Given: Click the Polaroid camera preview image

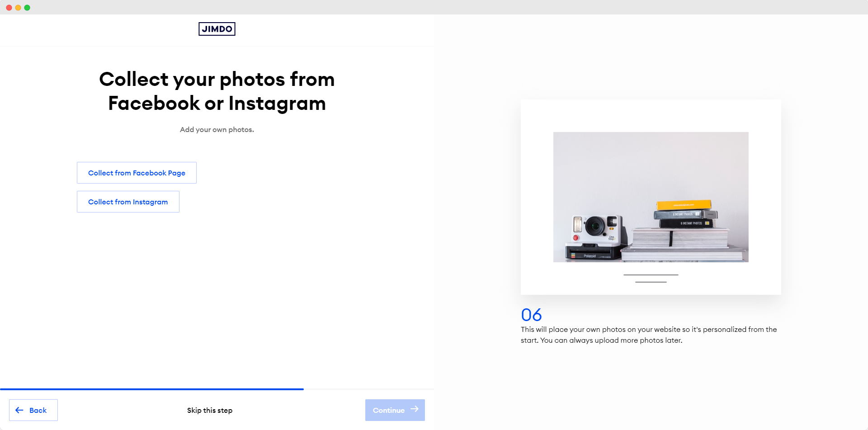Looking at the screenshot, I should (x=651, y=197).
